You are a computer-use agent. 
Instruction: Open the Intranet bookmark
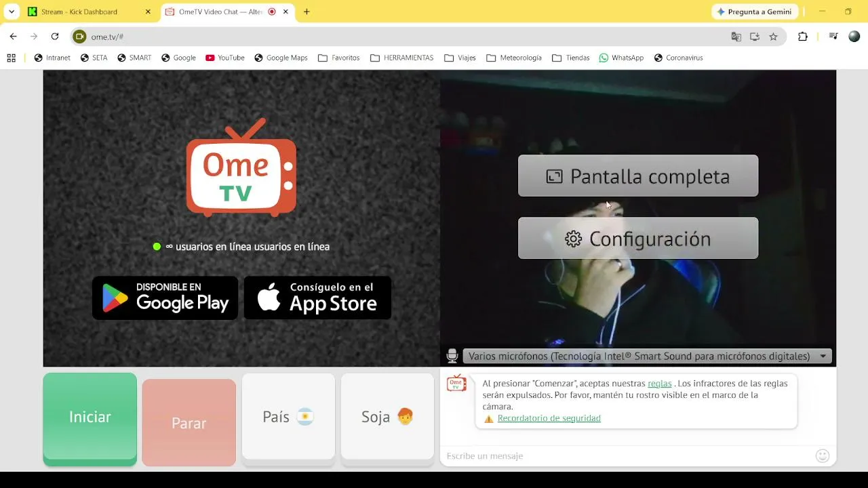[x=52, y=58]
